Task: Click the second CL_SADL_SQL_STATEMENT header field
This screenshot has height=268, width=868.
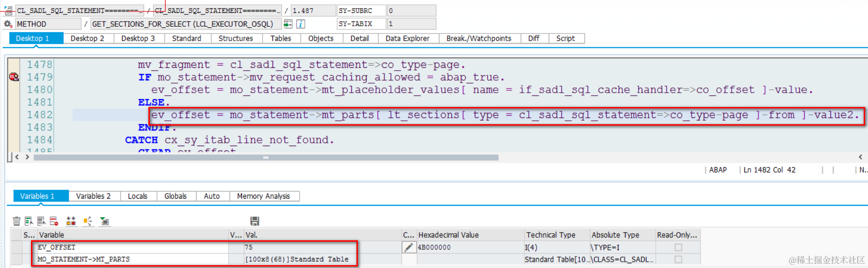Action: point(217,11)
